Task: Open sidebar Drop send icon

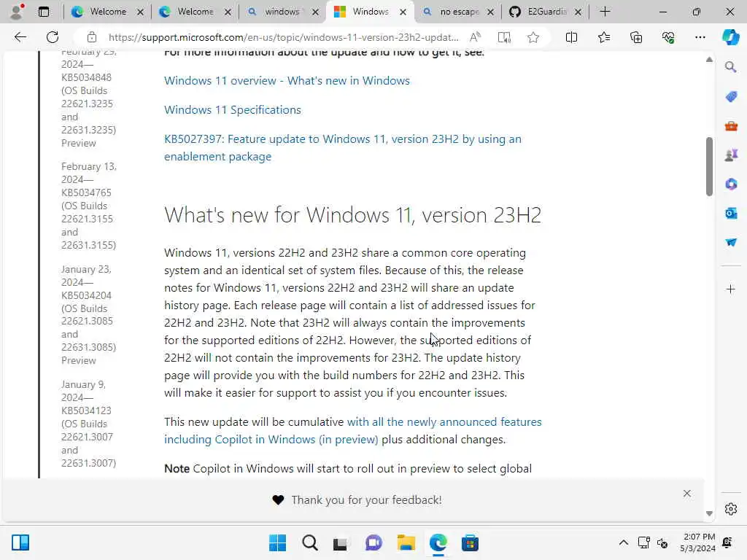Action: tap(731, 242)
